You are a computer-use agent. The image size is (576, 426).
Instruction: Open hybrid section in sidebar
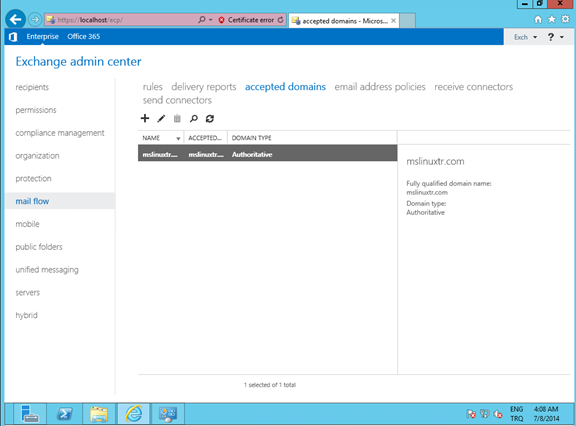26,315
